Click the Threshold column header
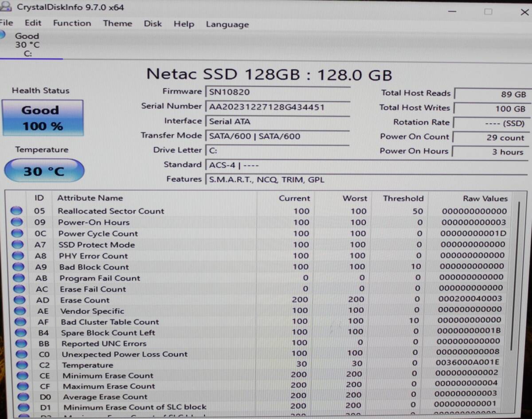 coord(403,198)
